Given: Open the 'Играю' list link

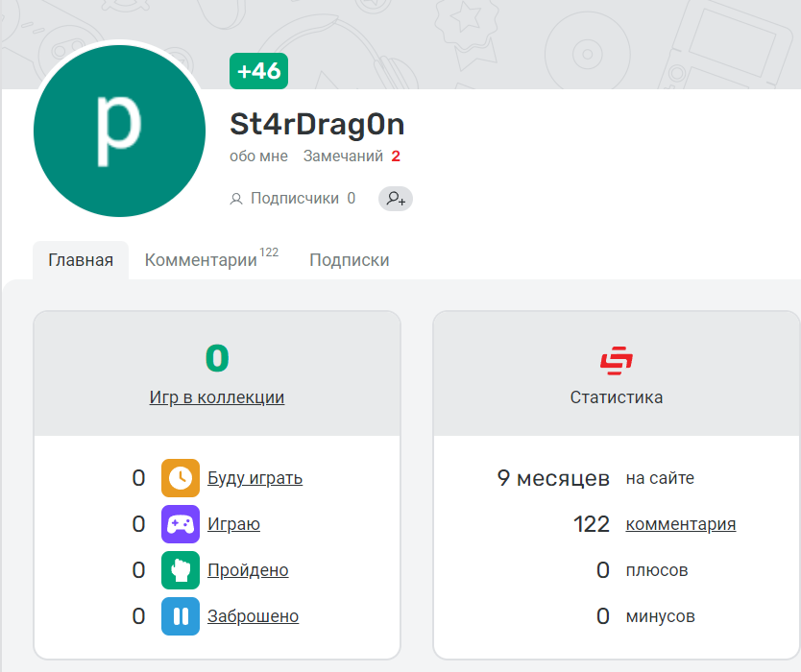Looking at the screenshot, I should (x=233, y=524).
